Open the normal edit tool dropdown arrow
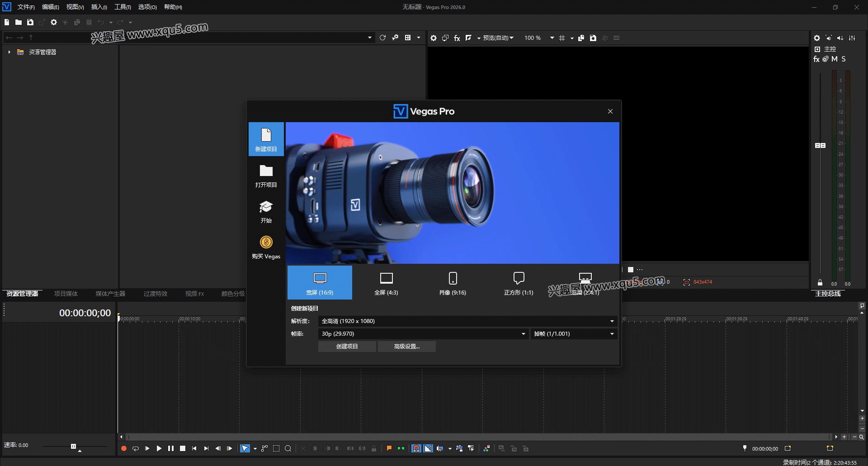The width and height of the screenshot is (868, 466). click(255, 448)
